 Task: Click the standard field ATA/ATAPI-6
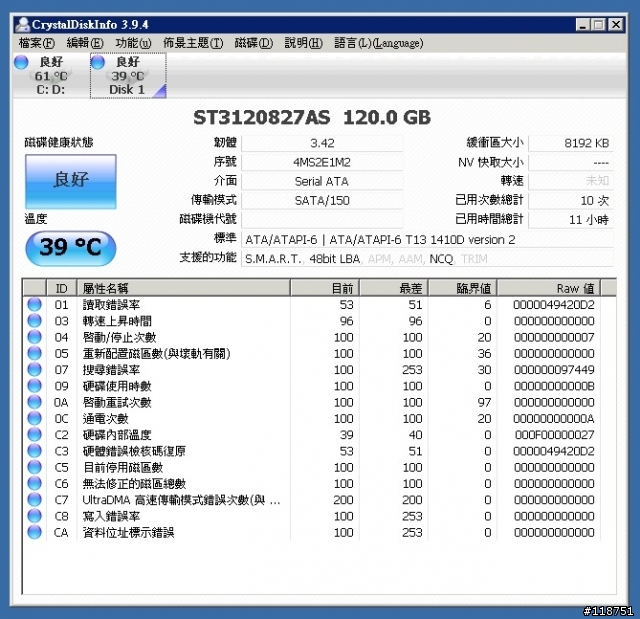pos(427,240)
